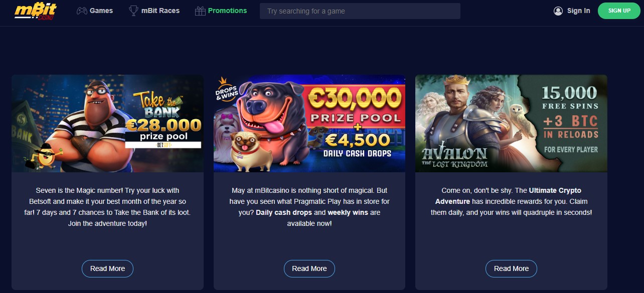Screen dimensions: 644x293
Task: Read More about Pragmatic Play cash drops
Action: point(309,268)
